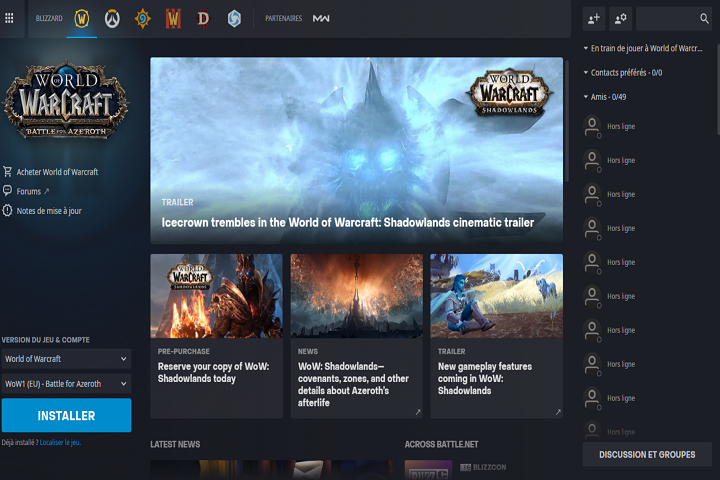Viewport: 720px width, 480px height.
Task: Select the Overwatch game icon
Action: pos(113,19)
